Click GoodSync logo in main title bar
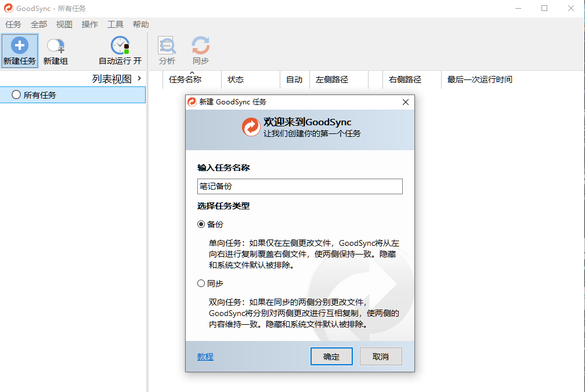The width and height of the screenshot is (585, 392). (8, 8)
